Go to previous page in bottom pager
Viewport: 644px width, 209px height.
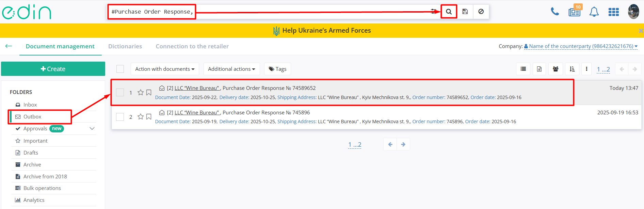(x=390, y=144)
